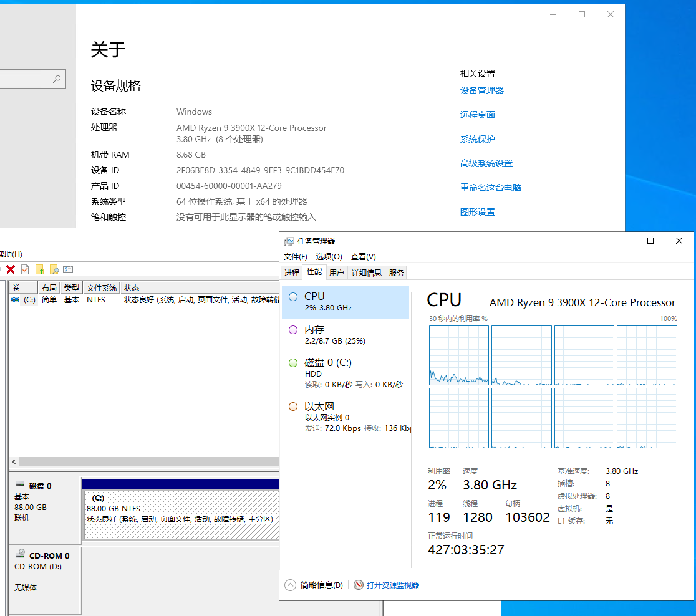696x616 pixels.
Task: Click the Layout (布局) column header
Action: tap(49, 287)
